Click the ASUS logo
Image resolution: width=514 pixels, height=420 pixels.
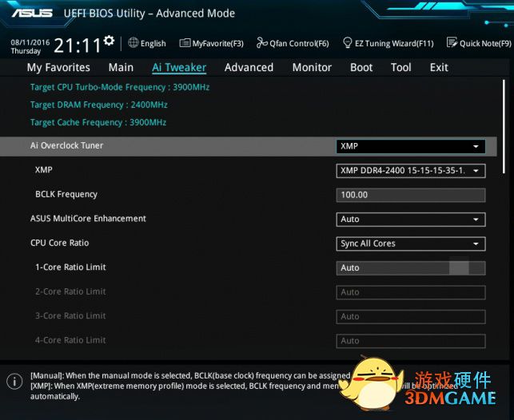(x=32, y=13)
